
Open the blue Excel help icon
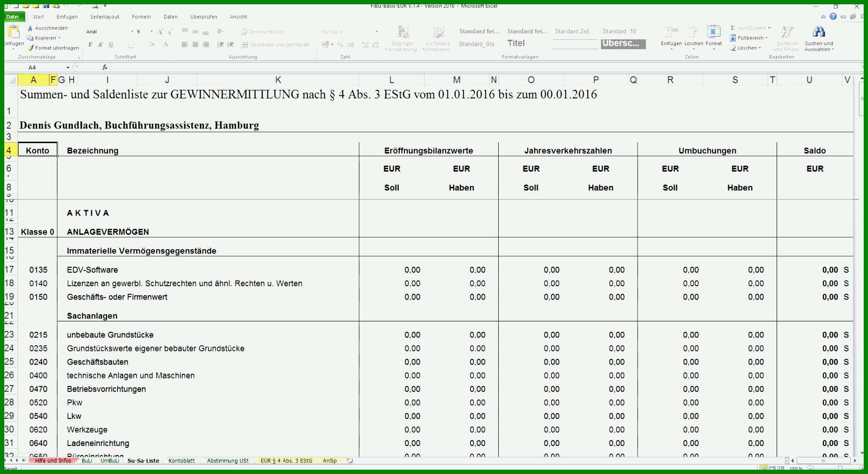pos(833,16)
